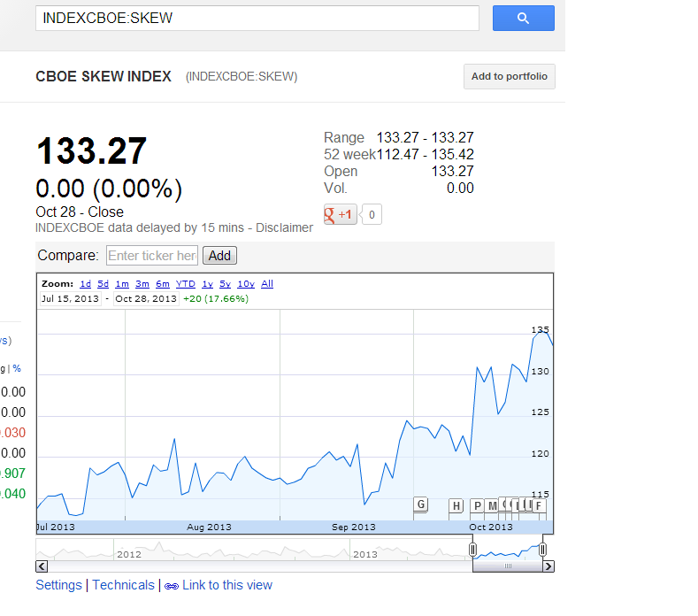Image resolution: width=698 pixels, height=616 pixels.
Task: Open the Technicals link
Action: pos(123,585)
